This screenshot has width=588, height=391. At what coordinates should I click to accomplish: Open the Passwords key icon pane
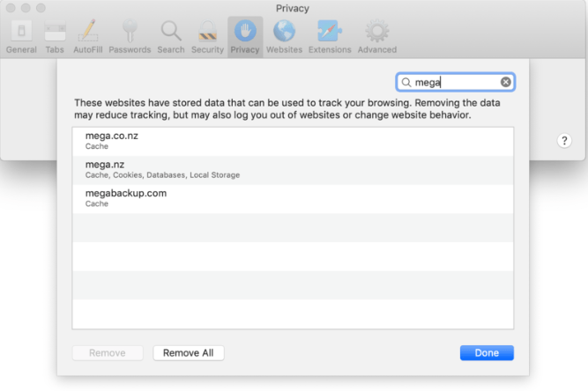click(130, 37)
